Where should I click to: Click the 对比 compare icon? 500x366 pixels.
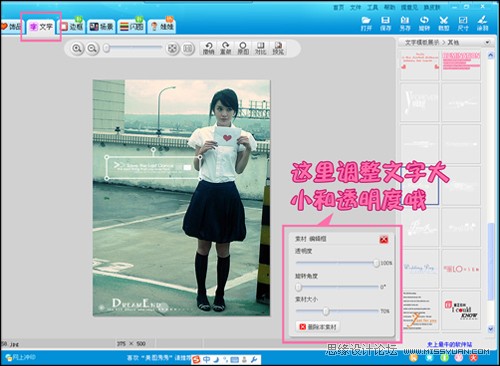[x=260, y=48]
